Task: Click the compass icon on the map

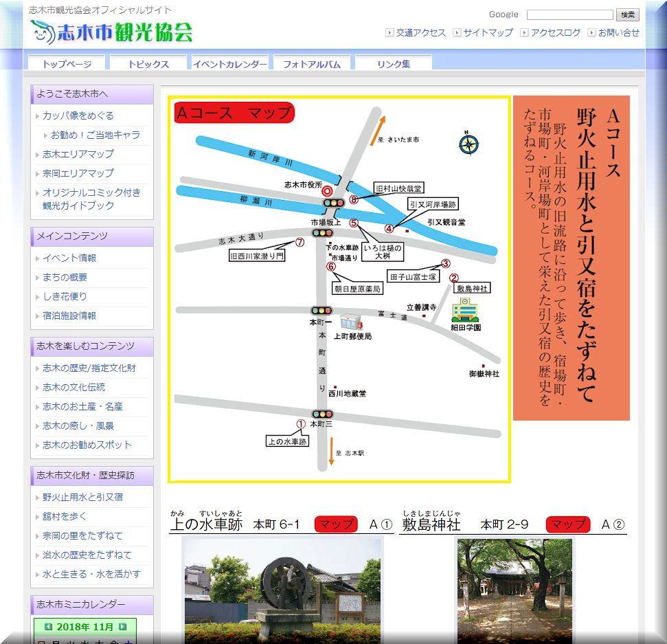Action: click(468, 144)
